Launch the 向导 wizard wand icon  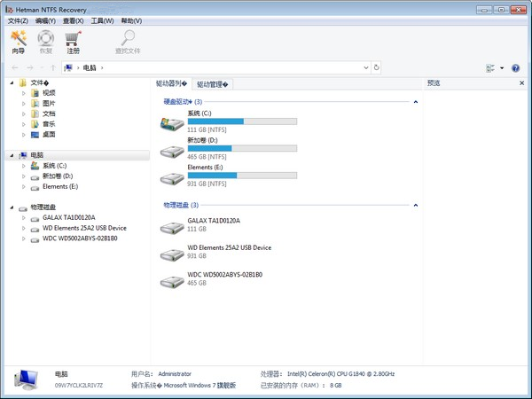click(x=19, y=38)
